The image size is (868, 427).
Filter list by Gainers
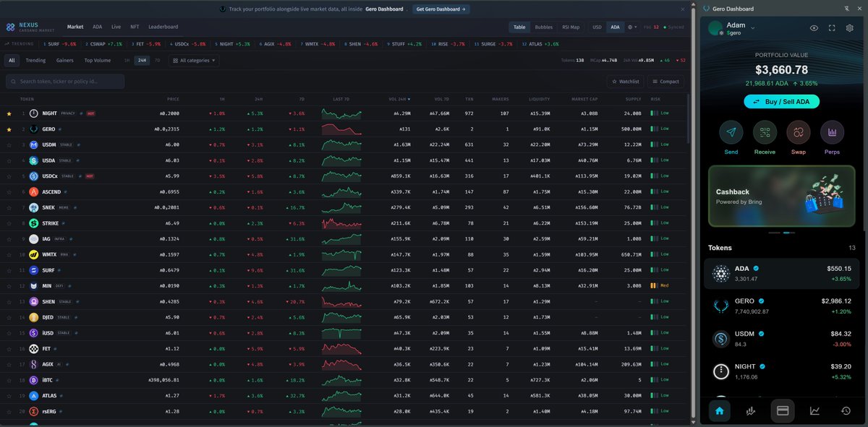64,61
